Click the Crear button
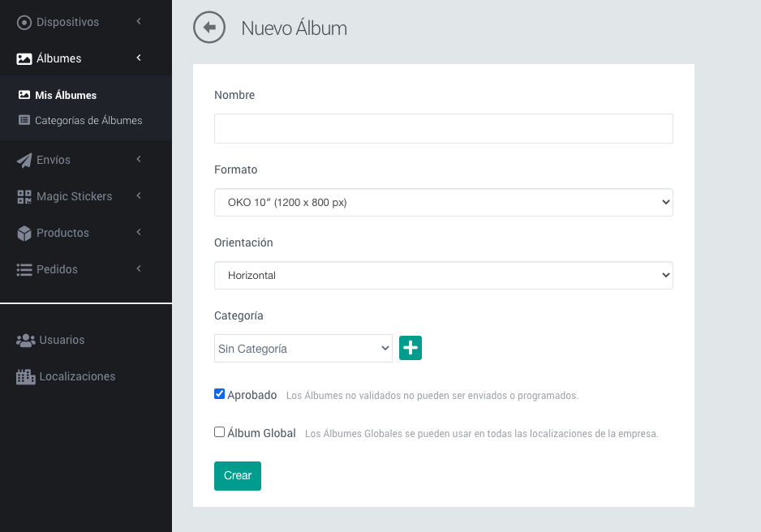 238,476
